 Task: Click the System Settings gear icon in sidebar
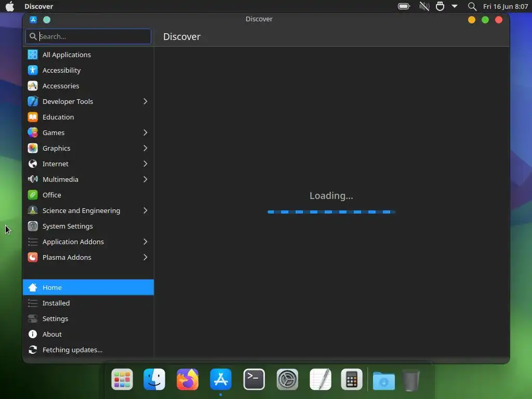(x=33, y=227)
